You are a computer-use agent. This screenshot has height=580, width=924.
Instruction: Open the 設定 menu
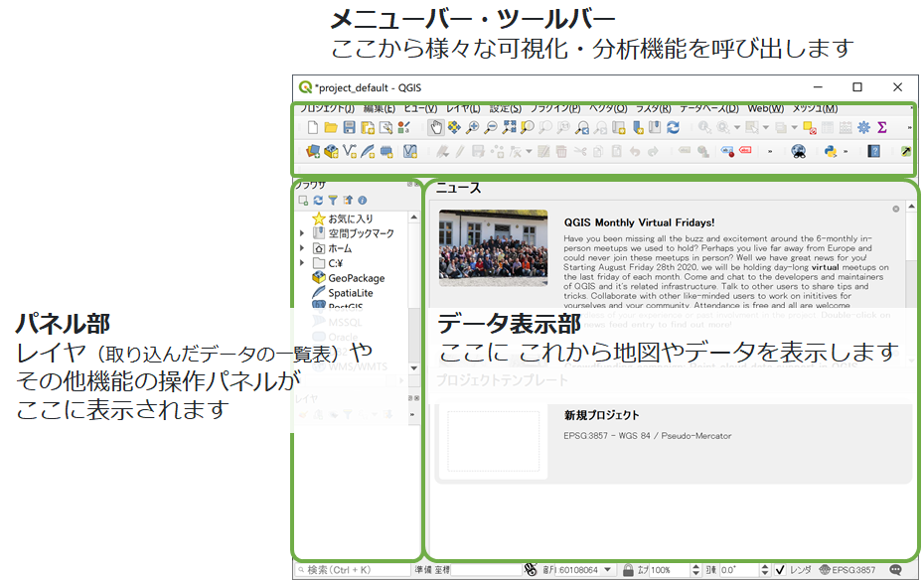pos(506,108)
